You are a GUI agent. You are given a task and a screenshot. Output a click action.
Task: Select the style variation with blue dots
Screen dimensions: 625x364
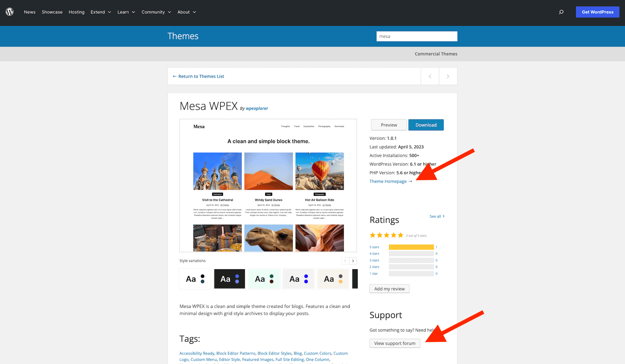(x=298, y=279)
